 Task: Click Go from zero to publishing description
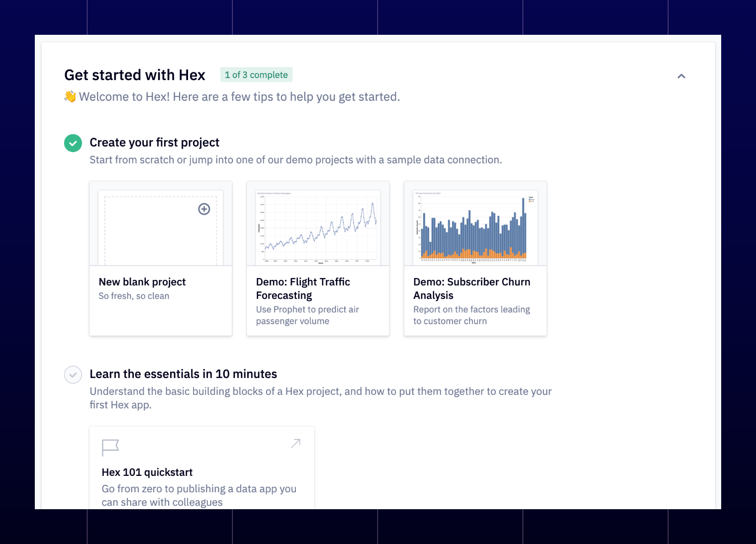tap(199, 495)
